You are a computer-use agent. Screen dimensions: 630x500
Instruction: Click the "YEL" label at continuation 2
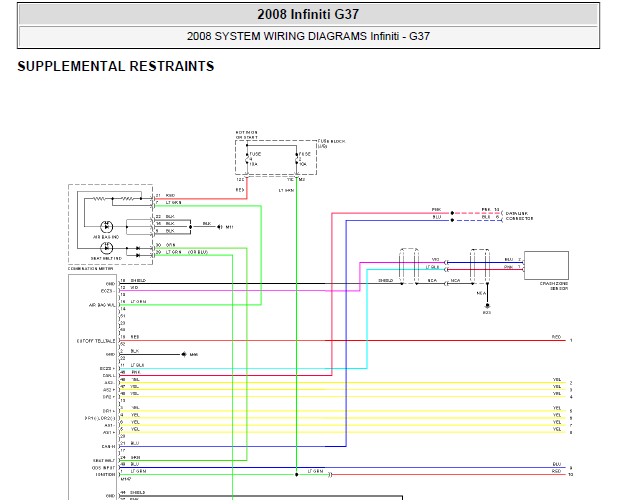coord(557,379)
